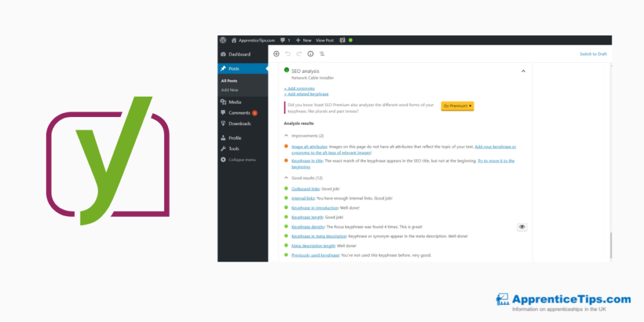644x322 pixels.
Task: Click the Add block plus icon
Action: click(277, 54)
